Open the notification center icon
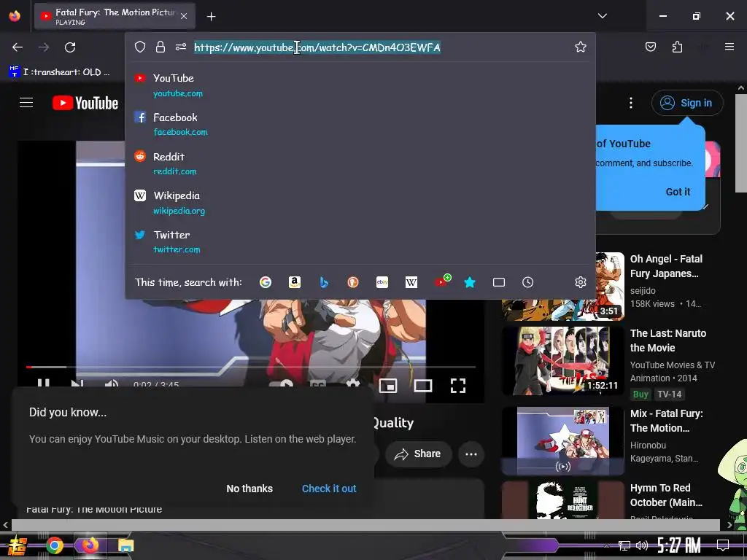The width and height of the screenshot is (747, 560). (x=723, y=545)
